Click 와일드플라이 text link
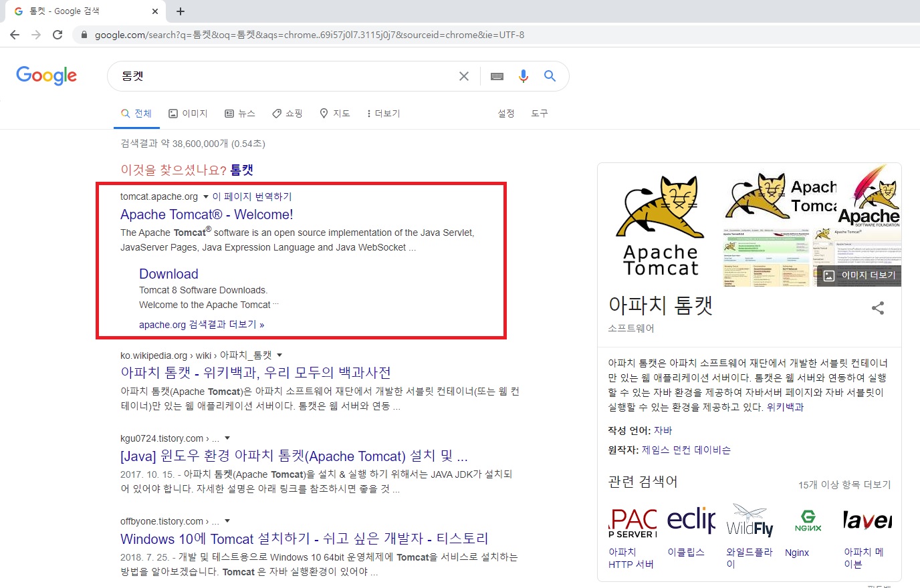Screen dimensions: 920x588 (749, 558)
